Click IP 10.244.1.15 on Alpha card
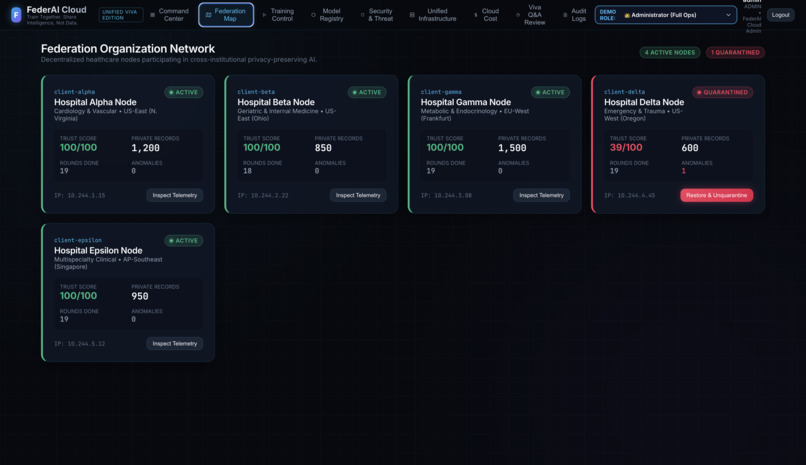This screenshot has height=465, width=806. [x=80, y=196]
